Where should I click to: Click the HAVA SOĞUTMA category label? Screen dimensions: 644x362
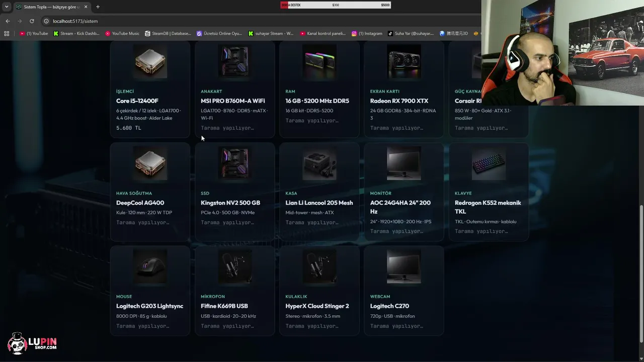click(134, 194)
